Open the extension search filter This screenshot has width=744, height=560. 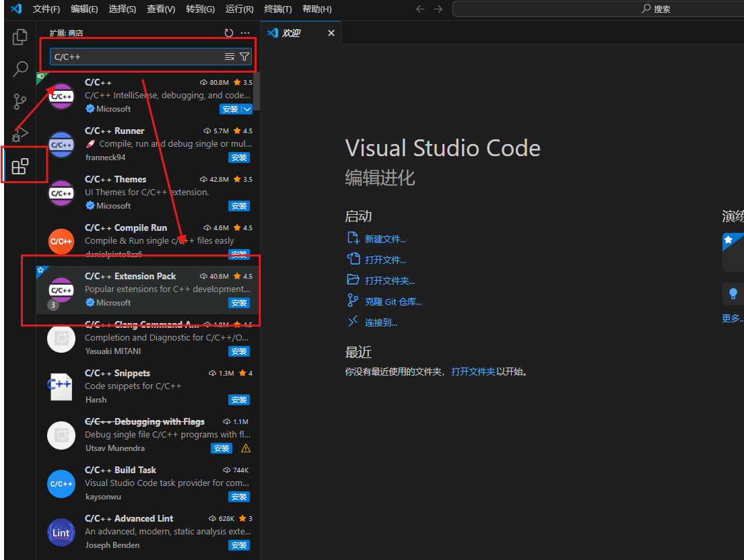[244, 57]
